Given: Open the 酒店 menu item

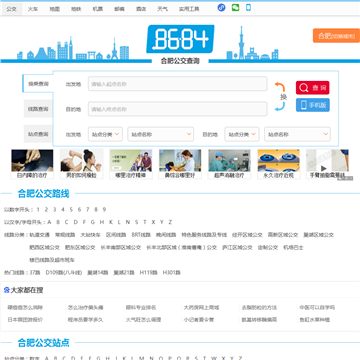Looking at the screenshot, I should [141, 9].
